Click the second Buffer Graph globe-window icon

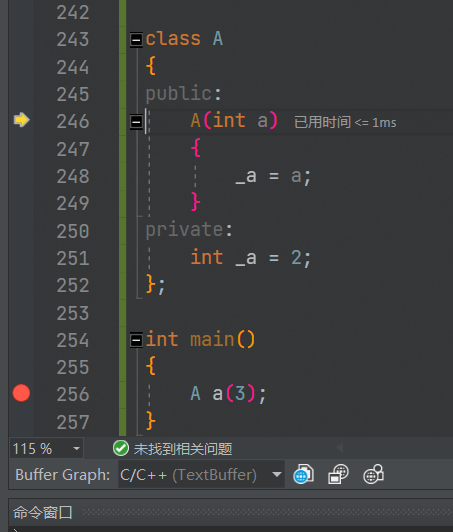(338, 474)
